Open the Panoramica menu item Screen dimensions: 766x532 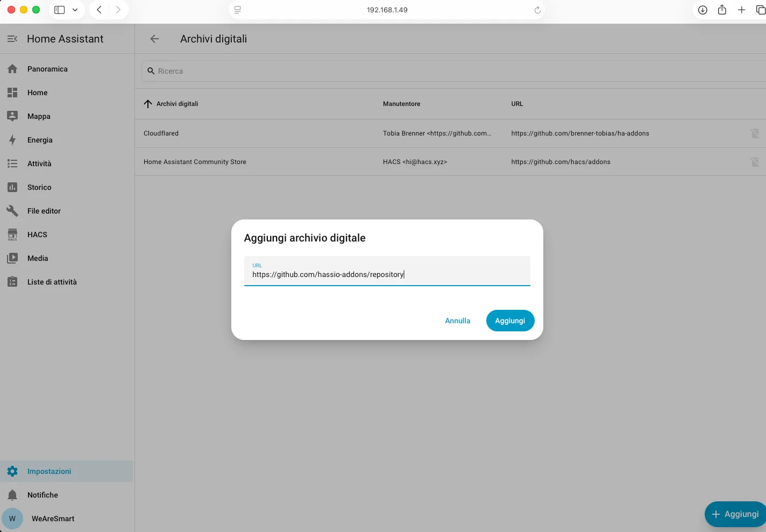(x=67, y=69)
